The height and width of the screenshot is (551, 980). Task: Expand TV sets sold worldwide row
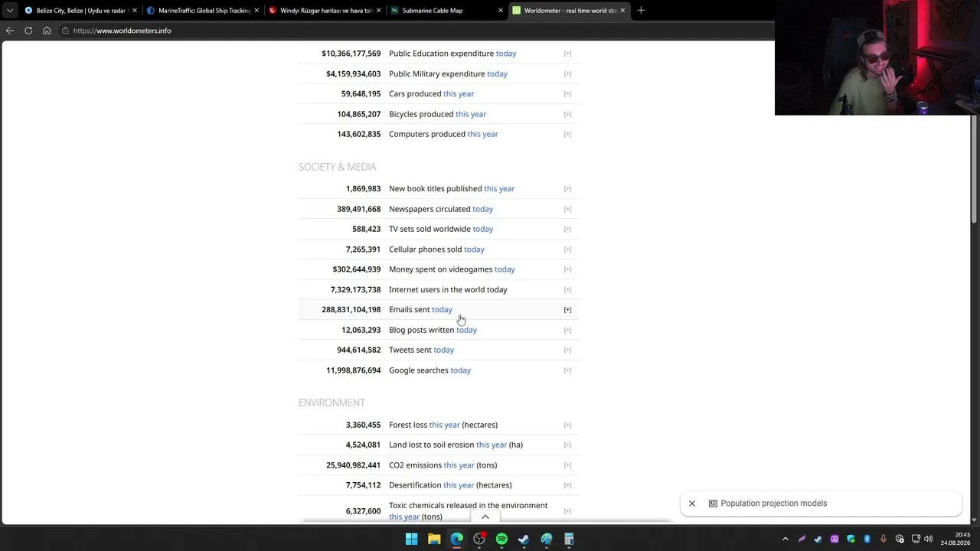coord(567,229)
